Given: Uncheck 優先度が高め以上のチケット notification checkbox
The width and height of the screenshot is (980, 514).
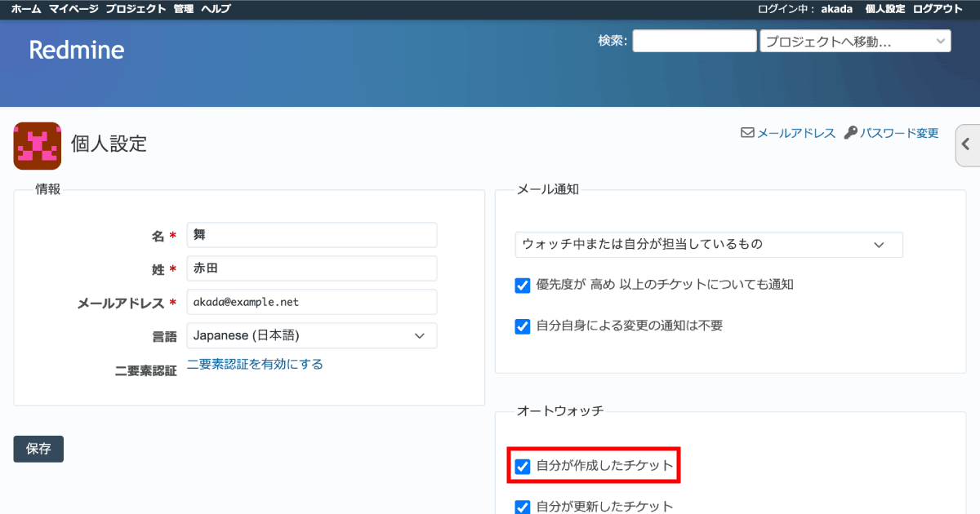Looking at the screenshot, I should (523, 286).
